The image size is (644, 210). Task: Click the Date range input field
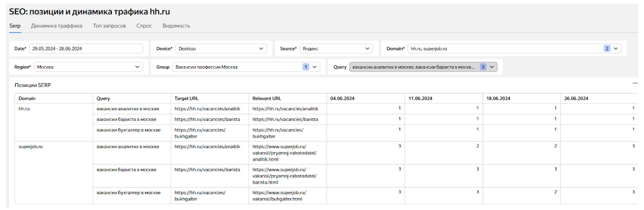point(86,48)
